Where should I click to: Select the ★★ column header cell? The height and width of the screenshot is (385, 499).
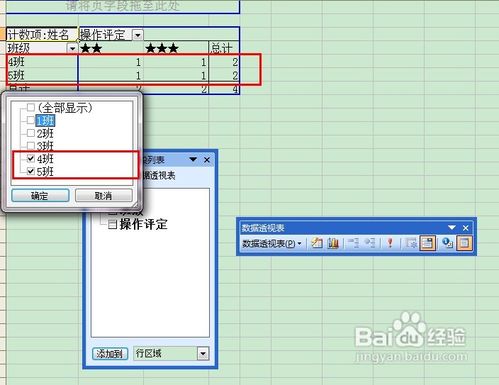(x=111, y=48)
